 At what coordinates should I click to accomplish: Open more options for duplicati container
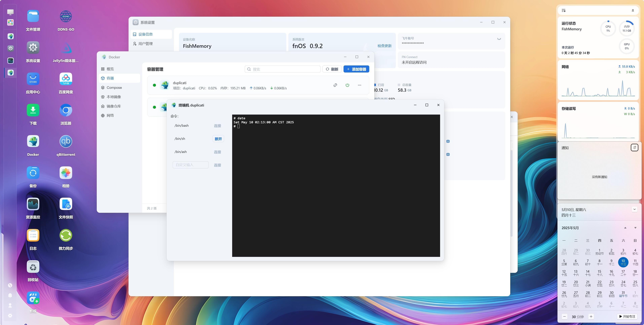coord(360,85)
